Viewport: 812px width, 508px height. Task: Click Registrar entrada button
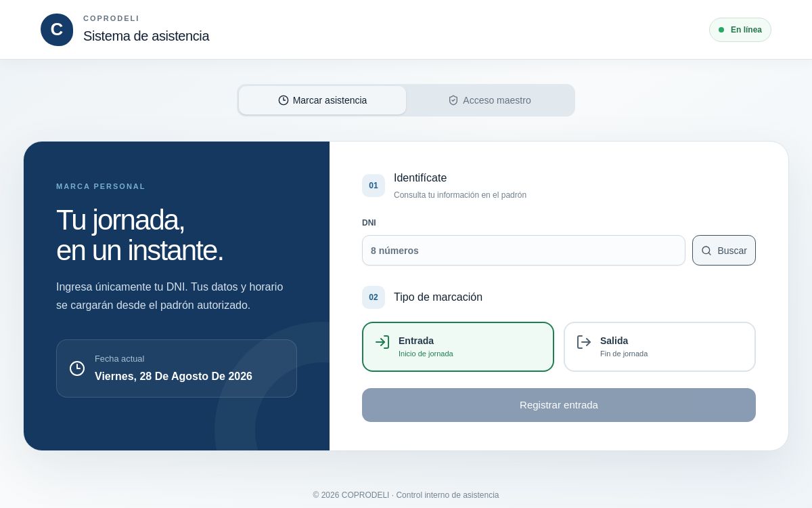pos(559,405)
